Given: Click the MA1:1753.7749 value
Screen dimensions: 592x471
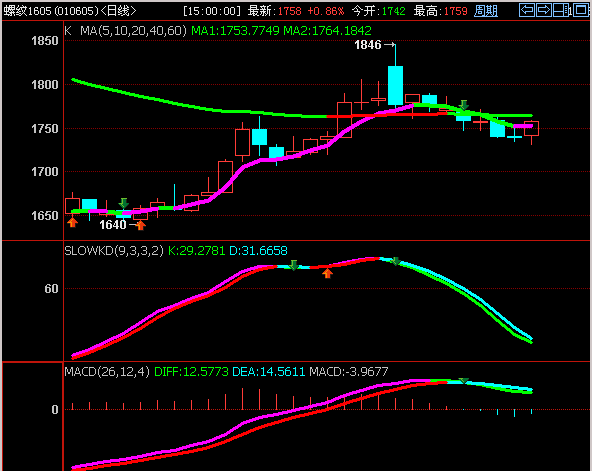Looking at the screenshot, I should pyautogui.click(x=236, y=31).
